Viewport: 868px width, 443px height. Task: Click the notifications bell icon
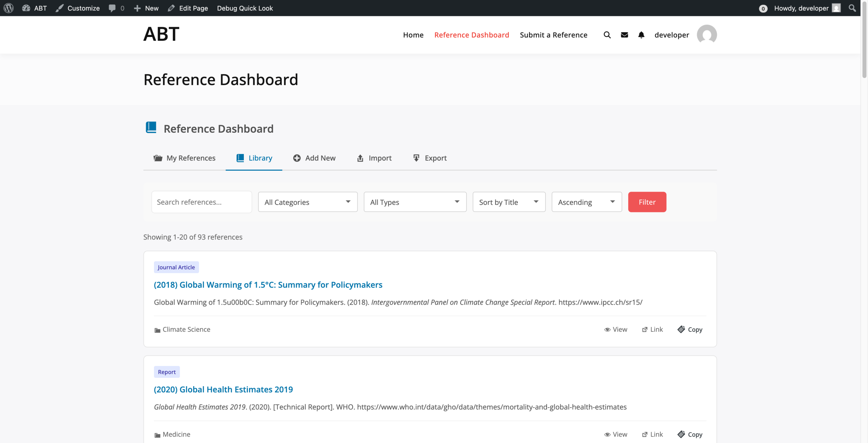coord(641,35)
